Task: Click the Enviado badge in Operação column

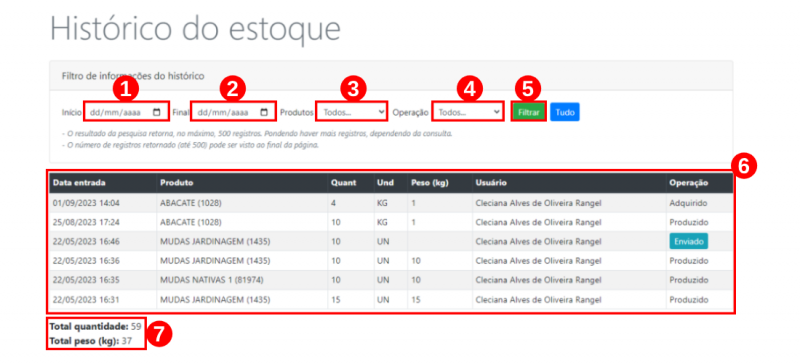Action: [x=689, y=241]
